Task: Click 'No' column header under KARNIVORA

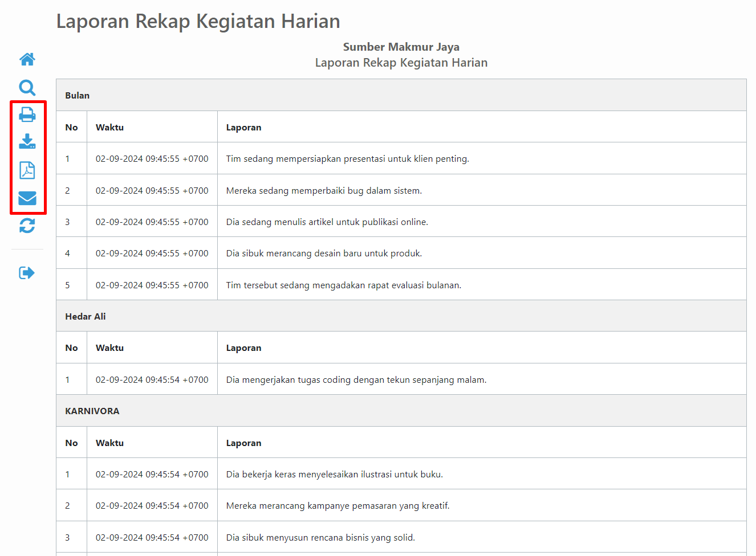Action: click(71, 443)
